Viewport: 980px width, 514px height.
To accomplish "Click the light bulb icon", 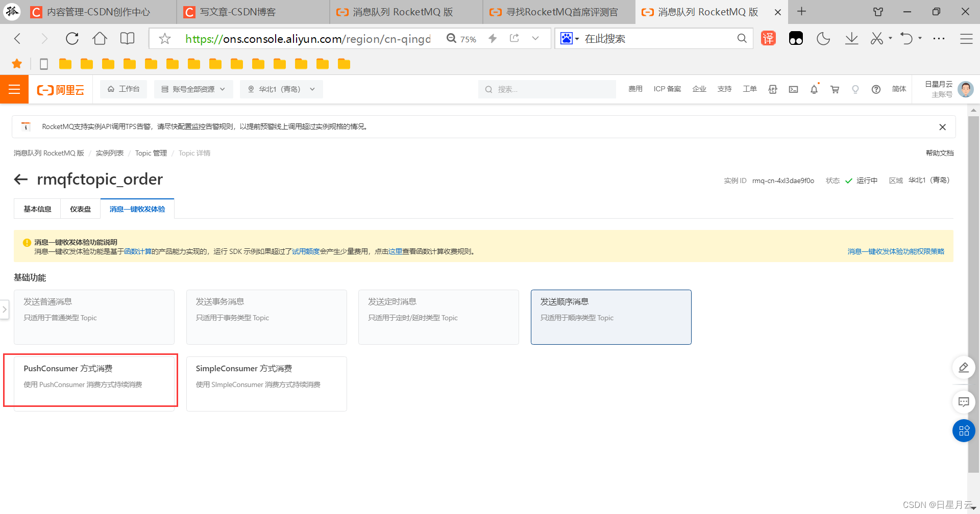I will (855, 89).
